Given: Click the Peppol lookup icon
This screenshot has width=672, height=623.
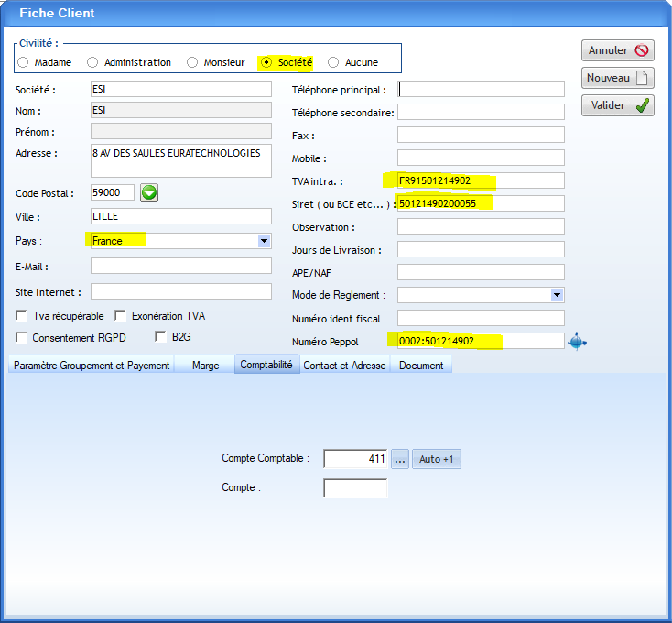Looking at the screenshot, I should pyautogui.click(x=577, y=342).
